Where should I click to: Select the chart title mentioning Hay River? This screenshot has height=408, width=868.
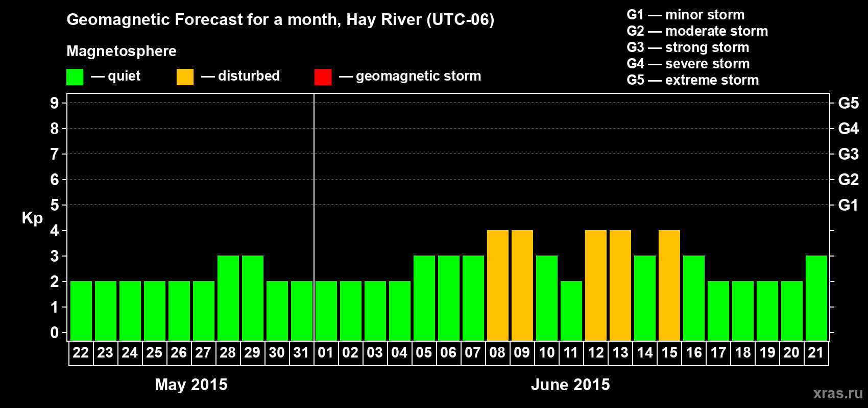pos(280,20)
